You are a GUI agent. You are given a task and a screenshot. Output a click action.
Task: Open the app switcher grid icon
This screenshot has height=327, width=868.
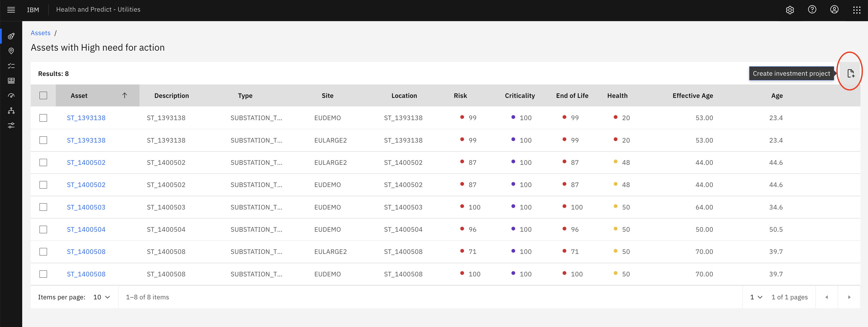point(857,10)
